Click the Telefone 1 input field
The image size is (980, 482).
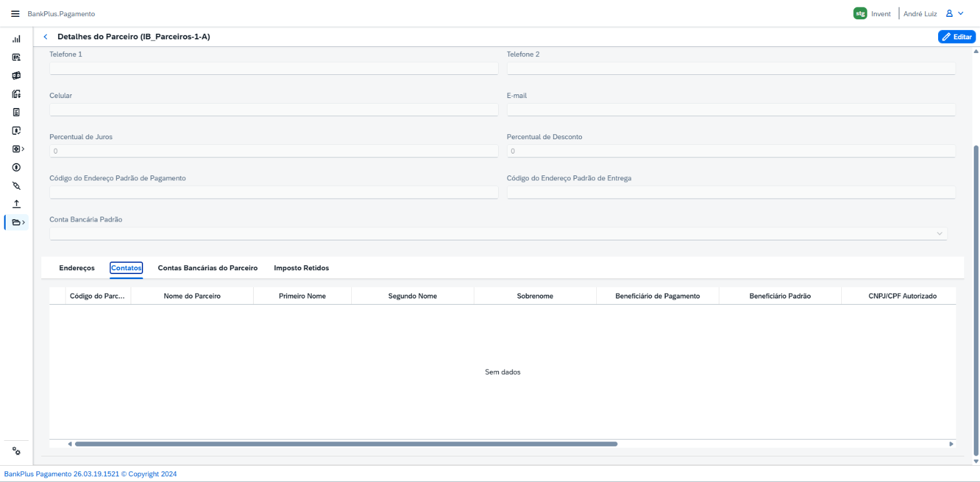(x=274, y=68)
